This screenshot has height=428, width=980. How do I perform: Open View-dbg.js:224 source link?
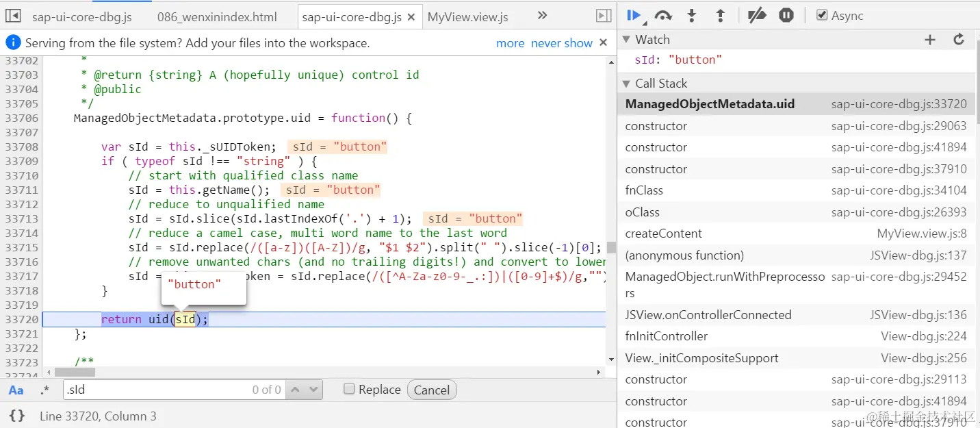924,337
